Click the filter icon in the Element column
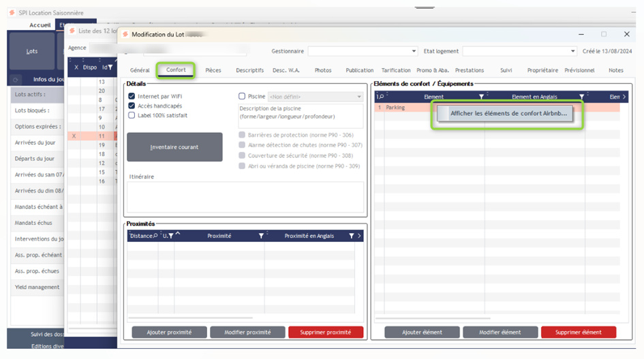Screen dimensions: 644x359 pos(482,97)
